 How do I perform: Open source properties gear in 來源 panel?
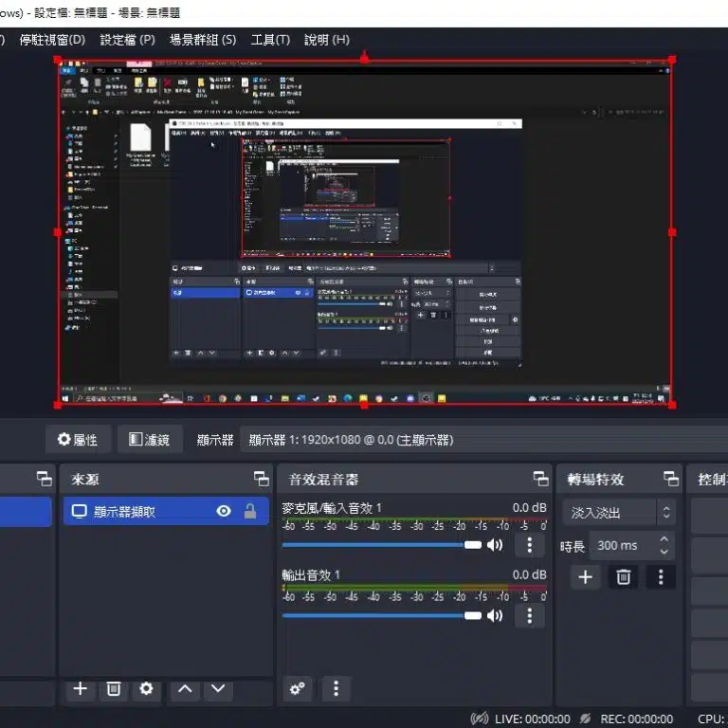click(x=146, y=689)
